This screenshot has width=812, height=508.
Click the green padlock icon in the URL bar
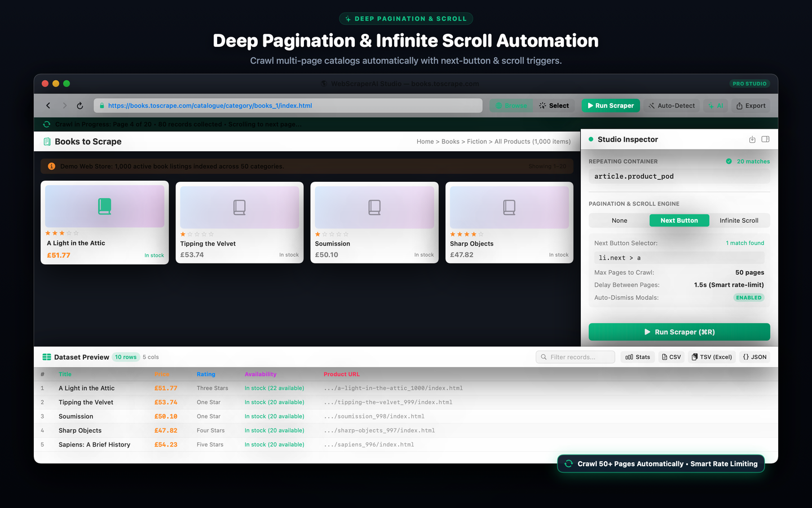[101, 106]
